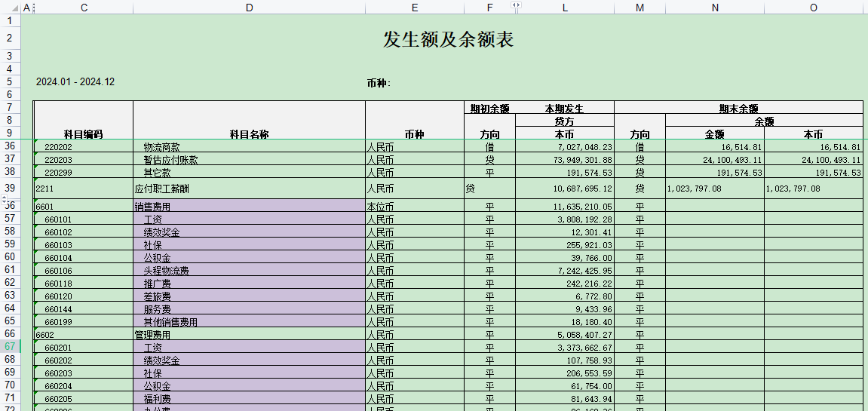Click the 金额 header cell

715,134
